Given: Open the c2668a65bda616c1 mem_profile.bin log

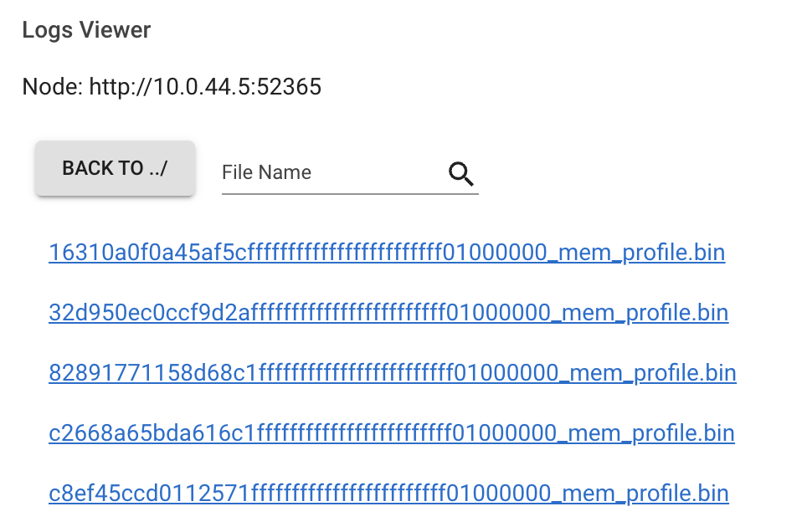Looking at the screenshot, I should [x=391, y=432].
